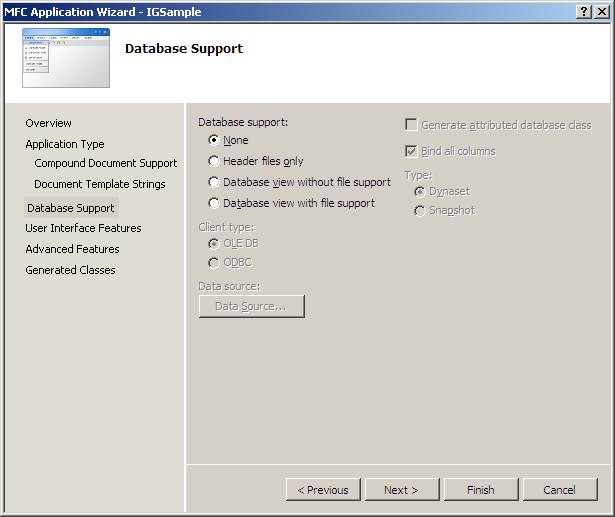
Task: Choose Database view with file support
Action: 214,203
